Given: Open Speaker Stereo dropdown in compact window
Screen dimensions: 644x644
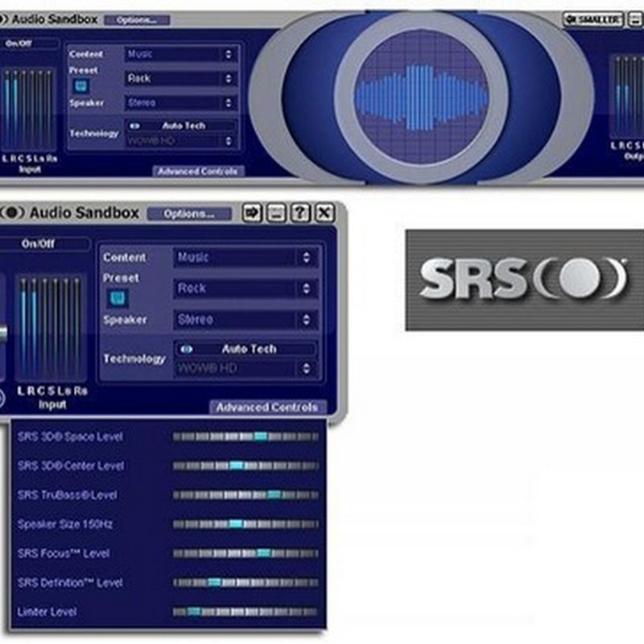Looking at the screenshot, I should [246, 320].
